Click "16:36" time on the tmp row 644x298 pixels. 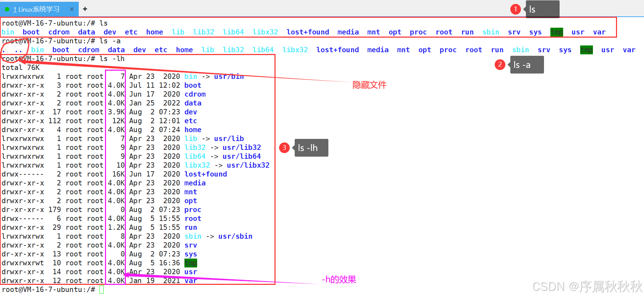coord(170,263)
